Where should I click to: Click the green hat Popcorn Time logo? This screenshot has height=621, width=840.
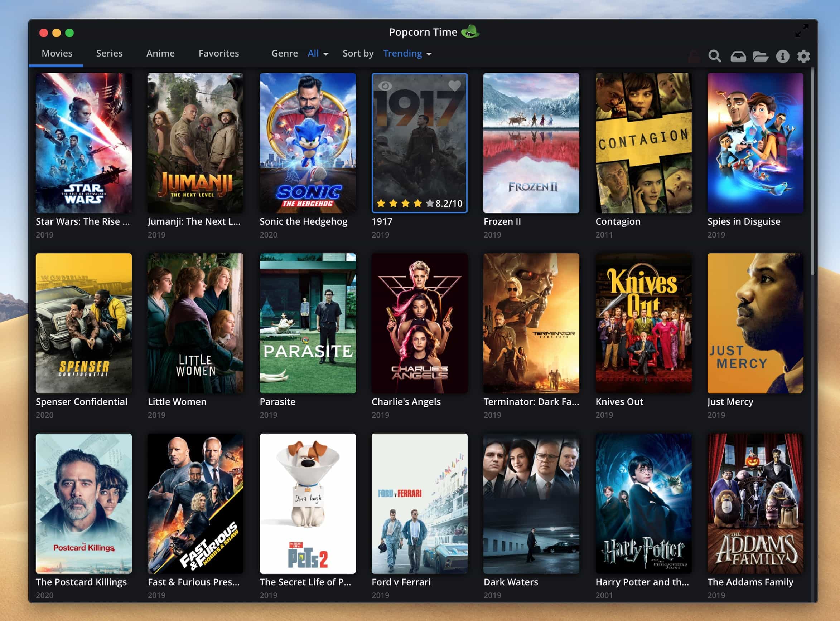[470, 32]
